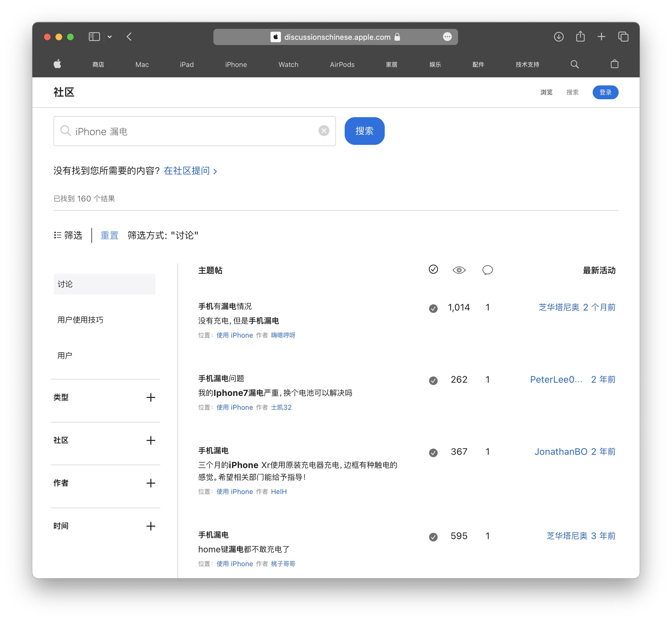672x621 pixels.
Task: Clear the search field with X icon
Action: tap(323, 131)
